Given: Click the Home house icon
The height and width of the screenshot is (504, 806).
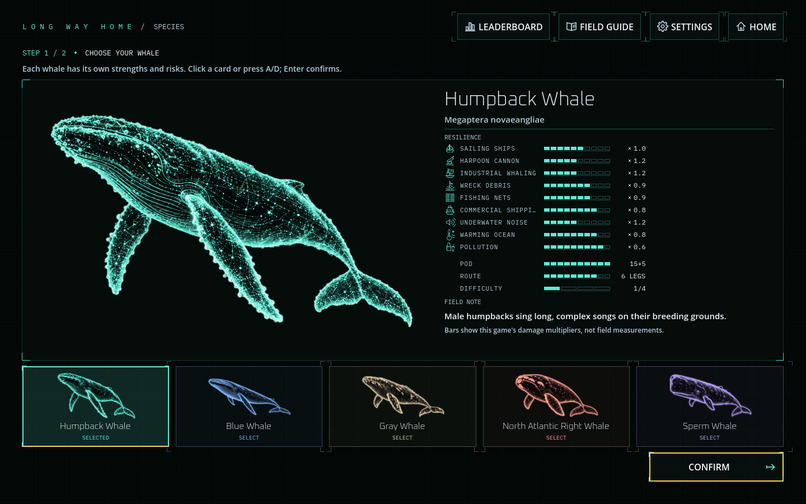Looking at the screenshot, I should tap(741, 27).
